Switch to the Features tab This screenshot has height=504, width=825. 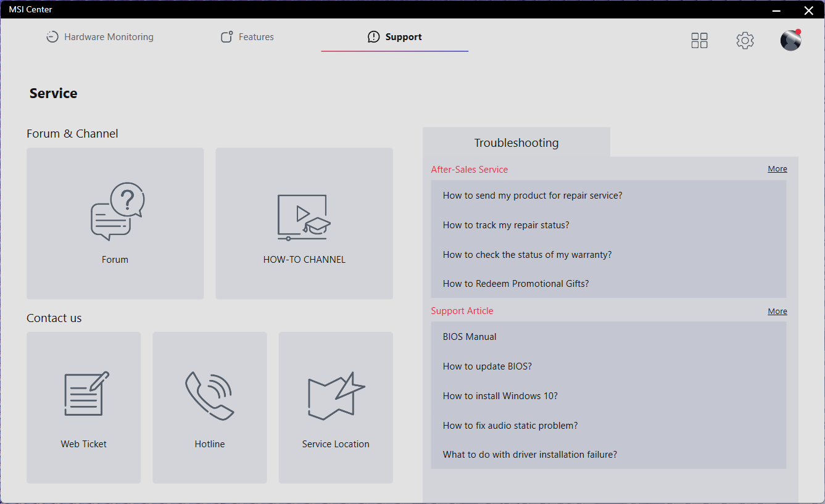click(x=247, y=37)
